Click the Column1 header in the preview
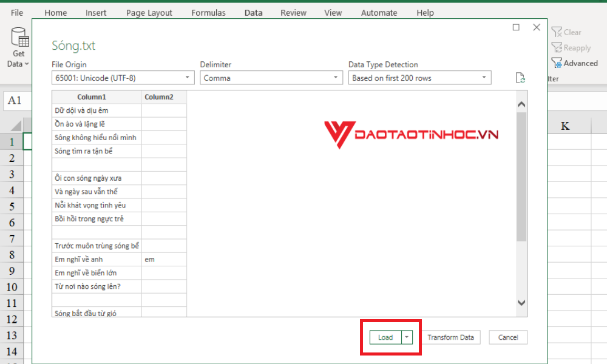This screenshot has height=364, width=607. click(x=92, y=96)
